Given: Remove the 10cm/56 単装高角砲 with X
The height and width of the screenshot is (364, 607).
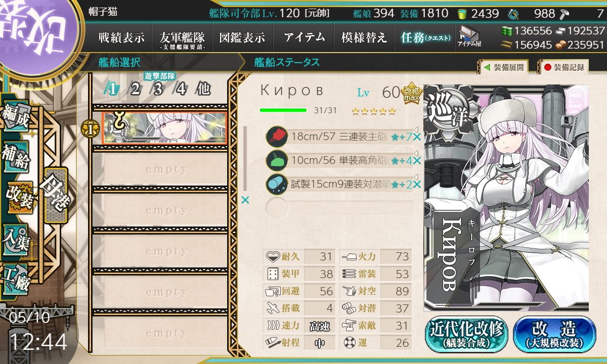Looking at the screenshot, I should click(417, 161).
